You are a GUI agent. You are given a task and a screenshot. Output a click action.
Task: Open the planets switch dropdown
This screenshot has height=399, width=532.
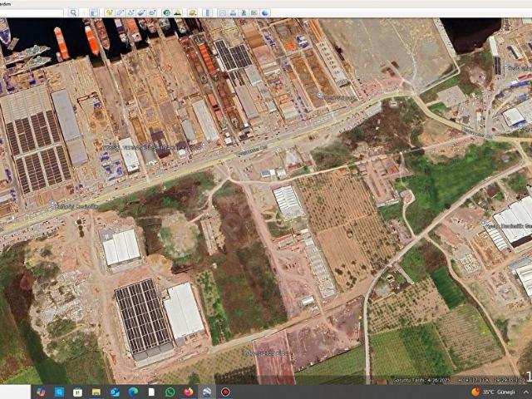tap(192, 13)
